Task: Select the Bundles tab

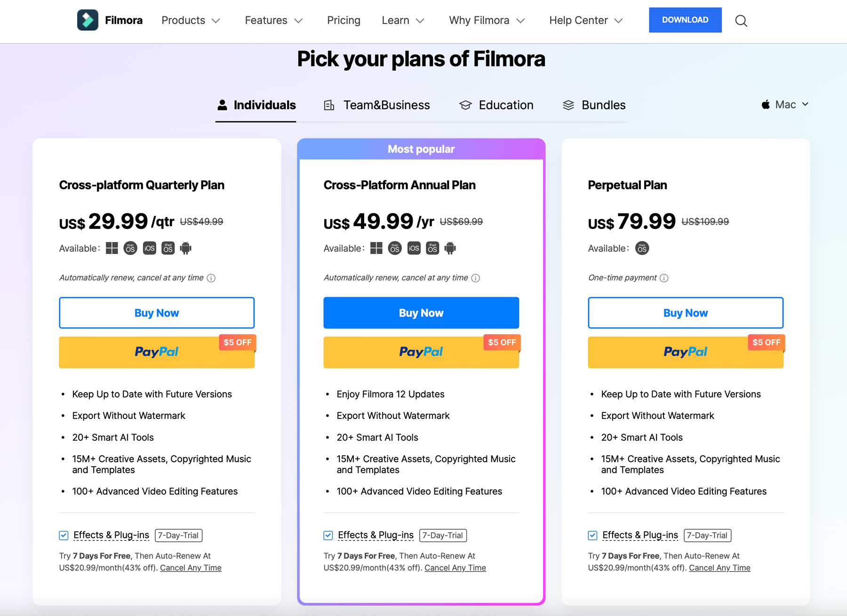Action: (603, 105)
